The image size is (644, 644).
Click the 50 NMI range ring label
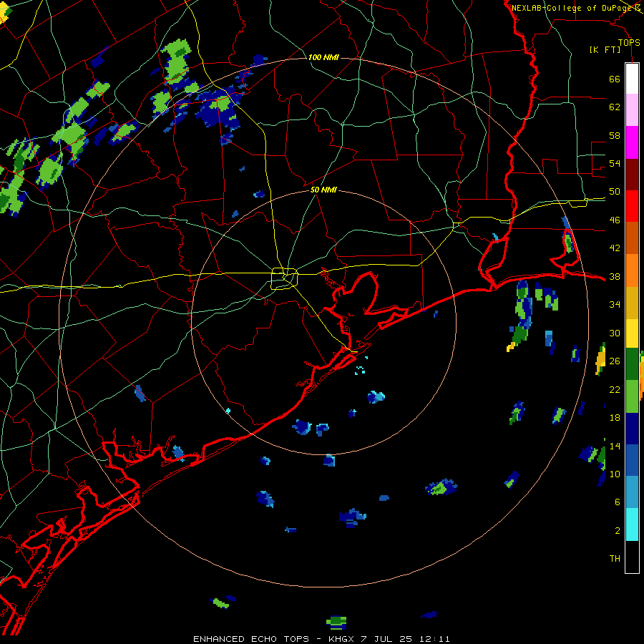(323, 190)
